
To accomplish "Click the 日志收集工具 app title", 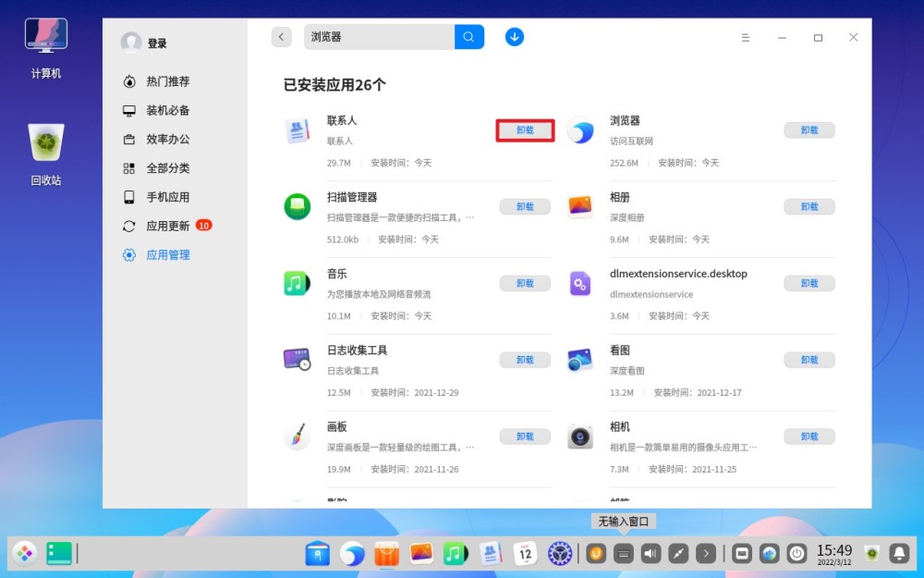I will [357, 350].
